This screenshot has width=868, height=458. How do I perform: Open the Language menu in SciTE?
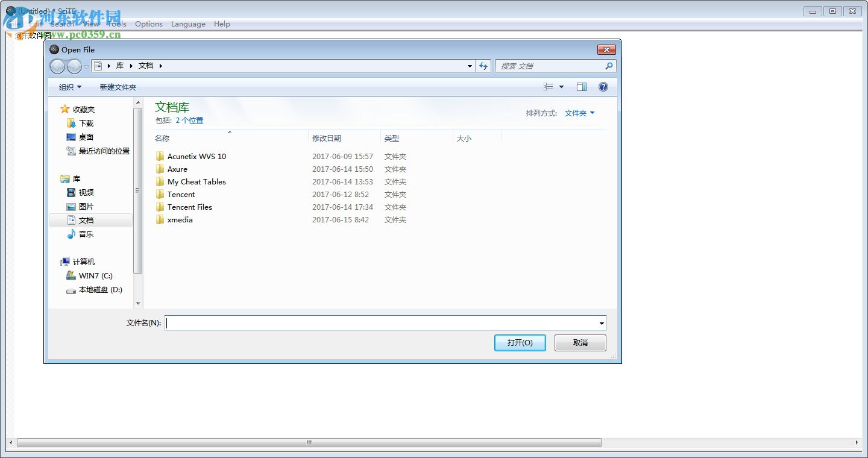[188, 24]
